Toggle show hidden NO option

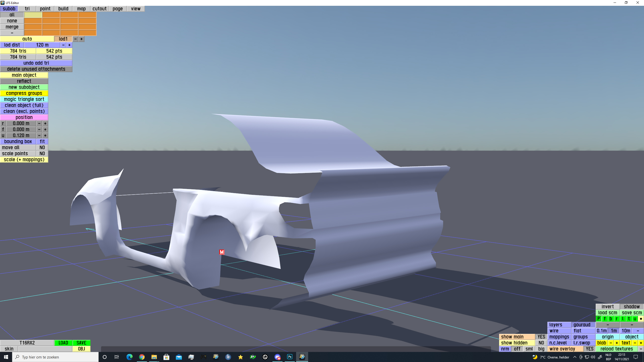pos(541,343)
